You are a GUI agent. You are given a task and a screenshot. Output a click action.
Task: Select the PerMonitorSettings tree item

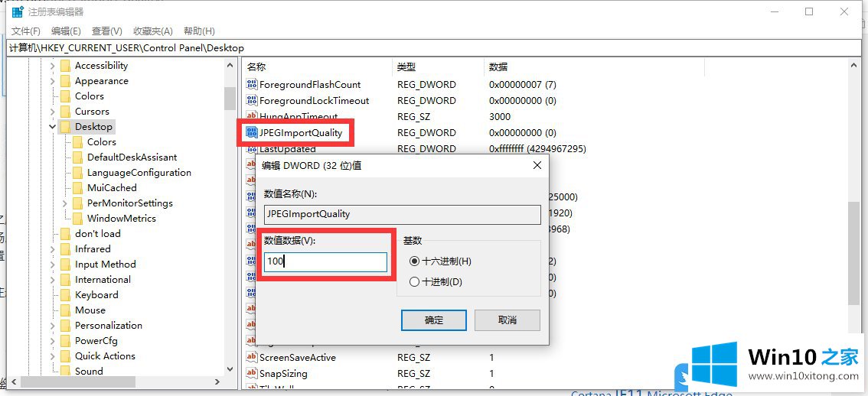pyautogui.click(x=130, y=203)
